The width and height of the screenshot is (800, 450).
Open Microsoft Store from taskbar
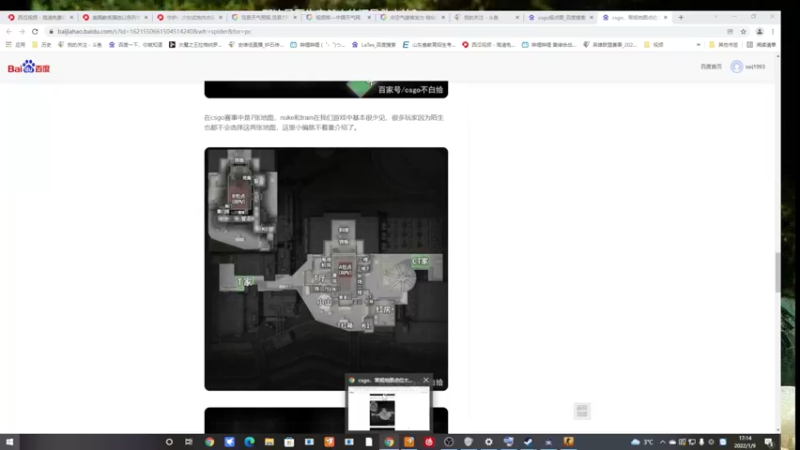(289, 442)
